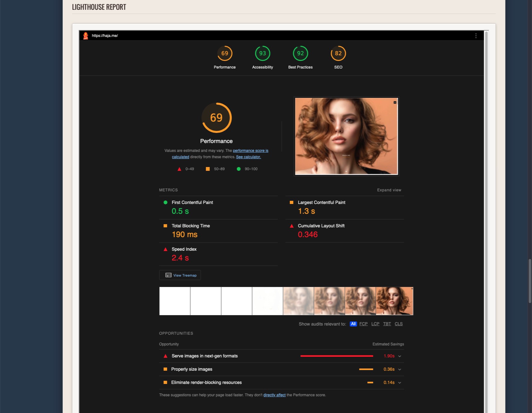Jump to Best Practices gauge 92
This screenshot has width=532, height=413.
[300, 53]
